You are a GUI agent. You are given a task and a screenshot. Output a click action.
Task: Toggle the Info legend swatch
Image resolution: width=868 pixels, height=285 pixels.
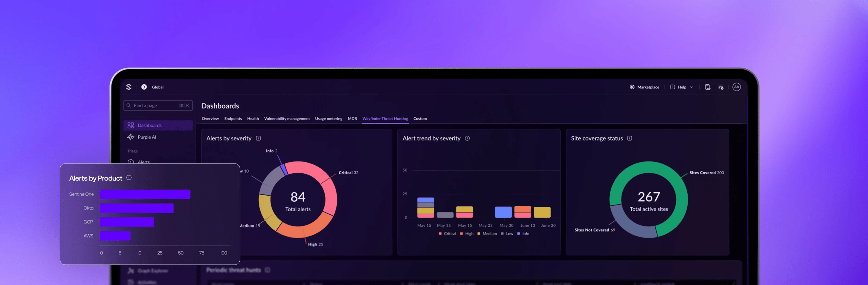point(518,234)
